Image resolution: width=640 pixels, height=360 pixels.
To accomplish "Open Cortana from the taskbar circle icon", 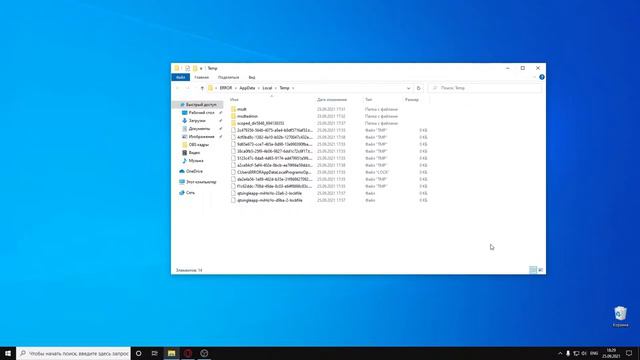I will point(139,353).
